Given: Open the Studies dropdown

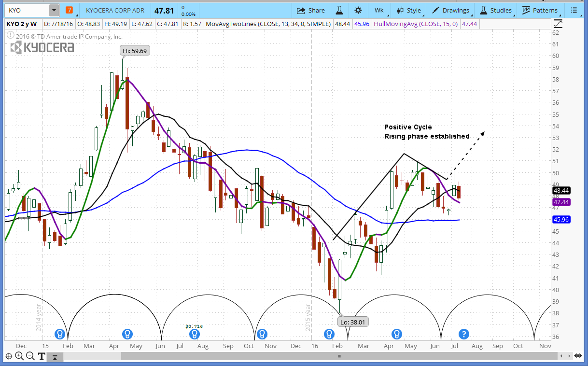Looking at the screenshot, I should tap(495, 10).
